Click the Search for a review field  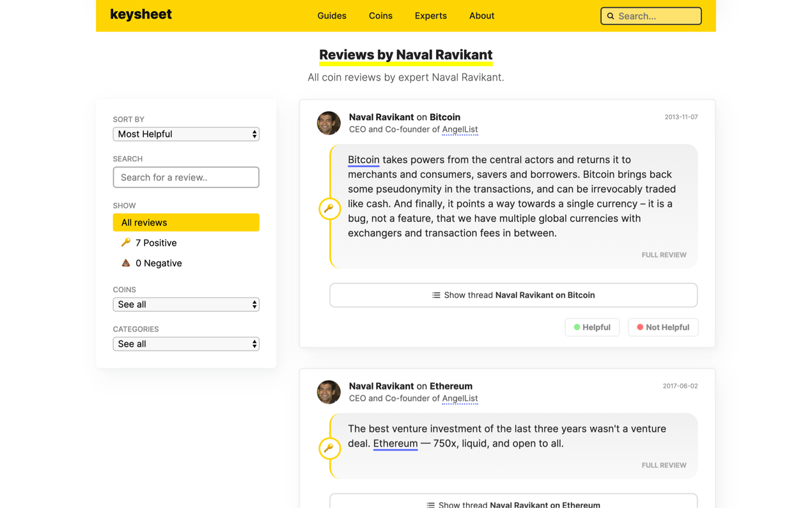pos(186,177)
